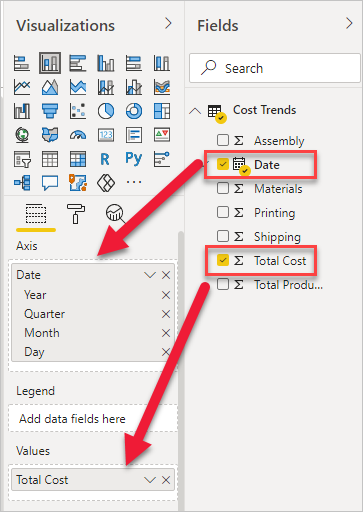Check the Printing field checkbox
The height and width of the screenshot is (512, 363).
(x=223, y=212)
